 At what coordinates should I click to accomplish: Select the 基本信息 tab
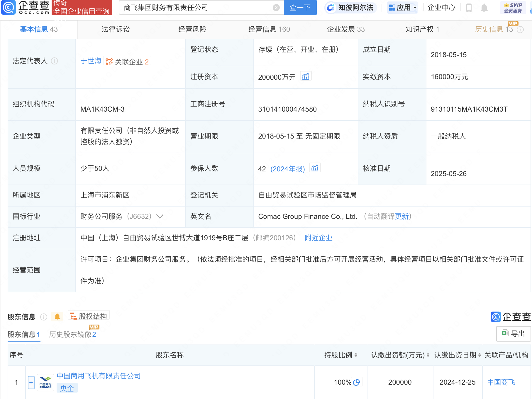(39, 29)
